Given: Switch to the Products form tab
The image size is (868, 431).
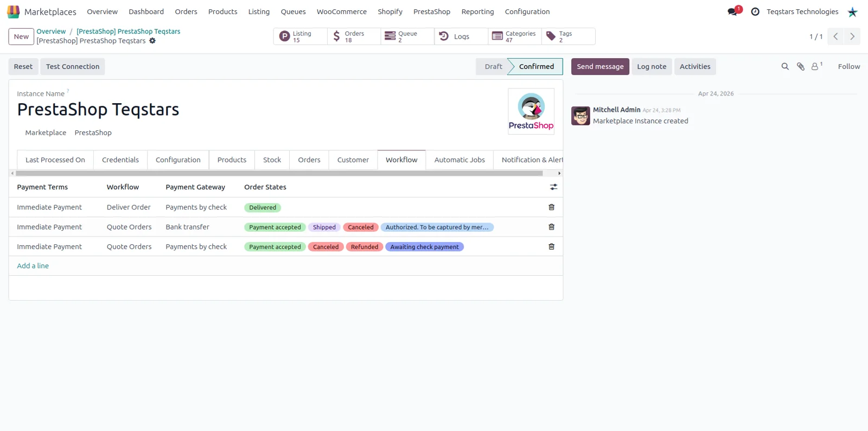Looking at the screenshot, I should coord(232,160).
